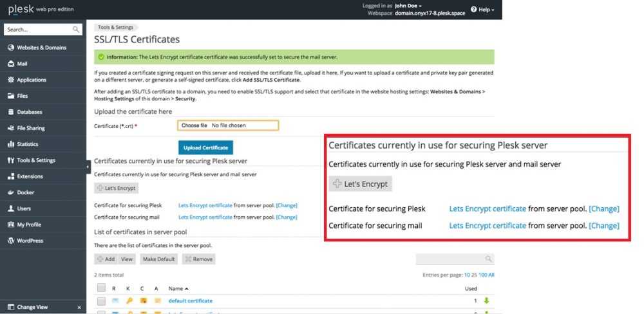Close the Change View bar with the X
644x314 pixels.
click(79, 308)
